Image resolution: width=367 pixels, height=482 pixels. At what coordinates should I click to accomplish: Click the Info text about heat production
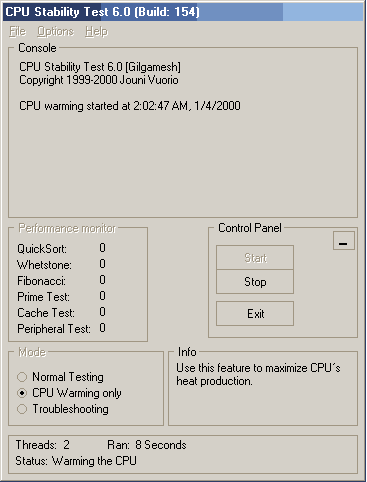[x=258, y=374]
